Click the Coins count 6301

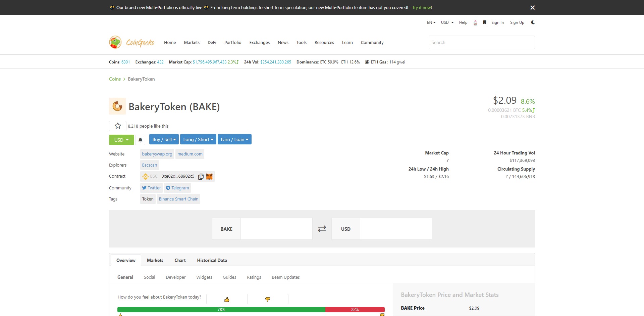click(125, 62)
